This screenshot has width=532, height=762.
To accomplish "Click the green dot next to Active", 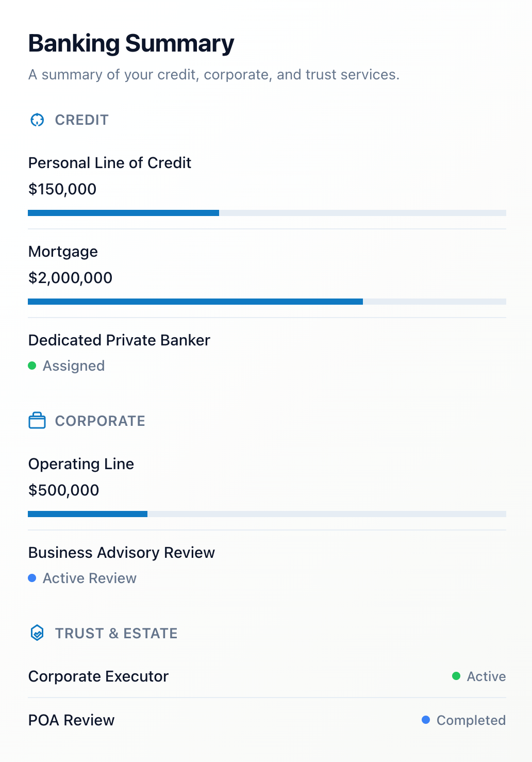I will tap(456, 676).
